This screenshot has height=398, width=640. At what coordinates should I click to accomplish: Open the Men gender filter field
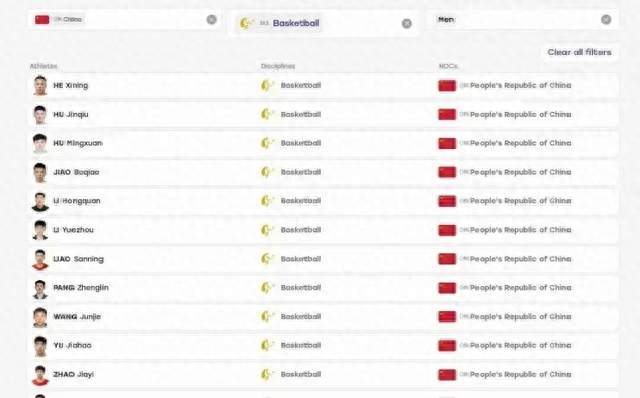pyautogui.click(x=523, y=19)
